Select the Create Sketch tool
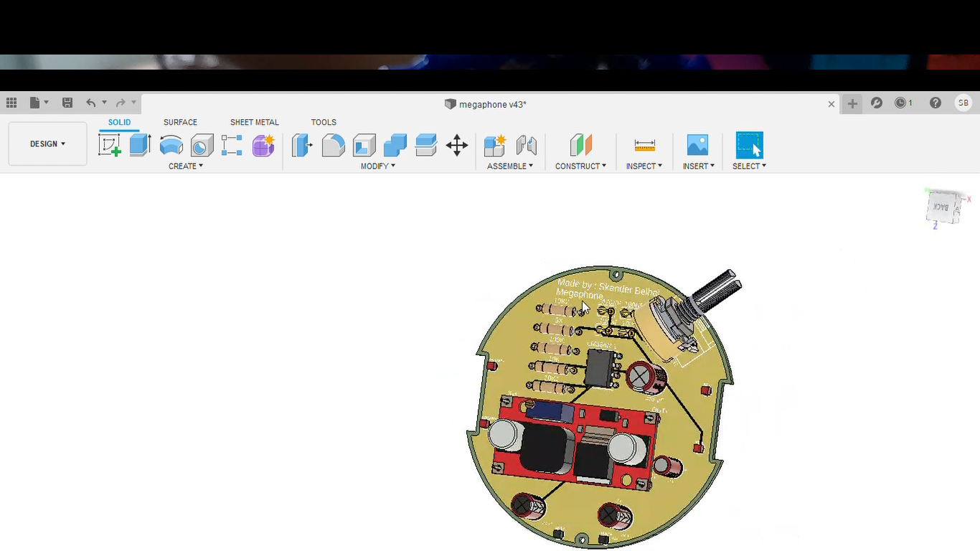 110,143
